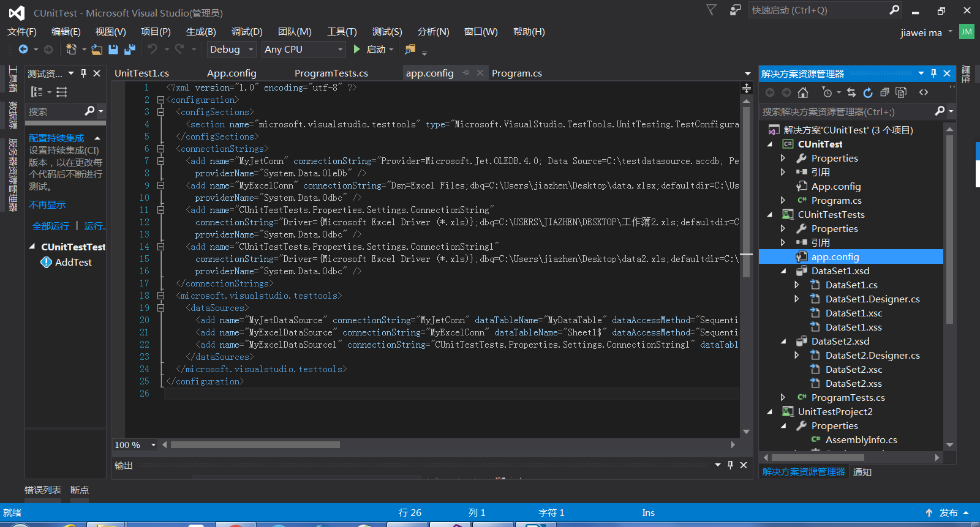Image resolution: width=980 pixels, height=527 pixels.
Task: Click the navigate backward arrow icon
Action: (23, 49)
